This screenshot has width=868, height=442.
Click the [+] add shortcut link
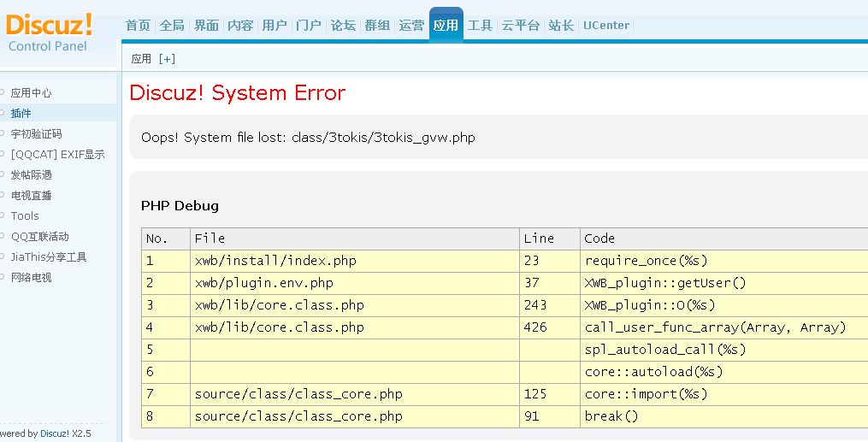167,59
